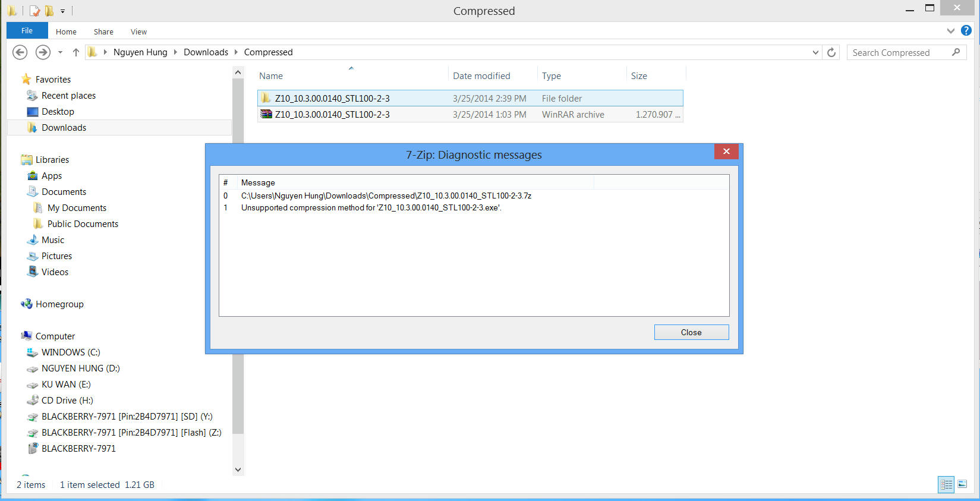Open My Documents folder
Viewport: 980px width, 501px height.
[77, 207]
